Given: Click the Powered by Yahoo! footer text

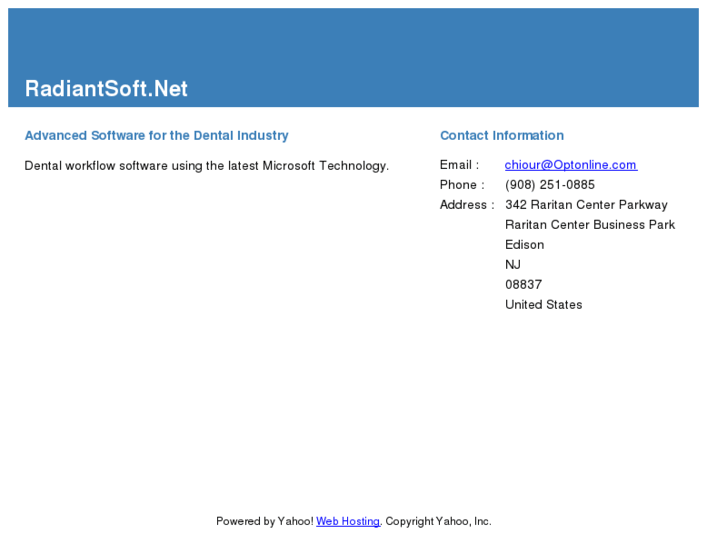Looking at the screenshot, I should pyautogui.click(x=264, y=521).
